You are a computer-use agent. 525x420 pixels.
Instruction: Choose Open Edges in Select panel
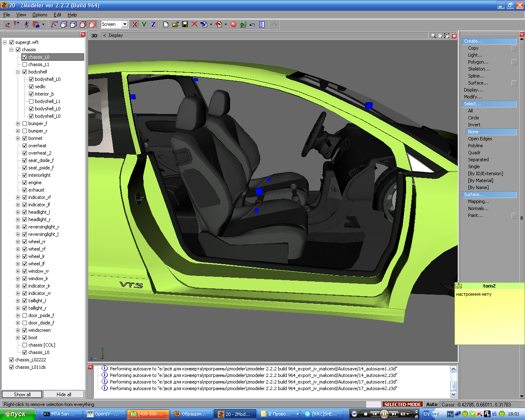pyautogui.click(x=480, y=139)
